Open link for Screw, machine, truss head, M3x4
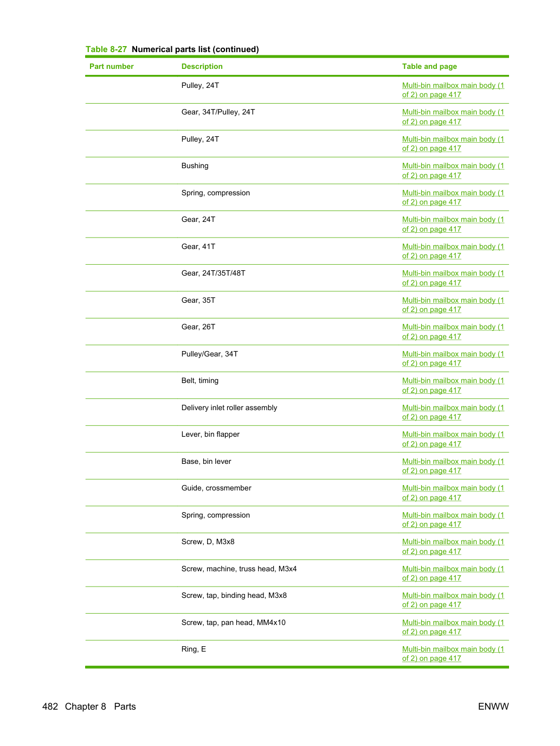560x746 pixels. [453, 573]
